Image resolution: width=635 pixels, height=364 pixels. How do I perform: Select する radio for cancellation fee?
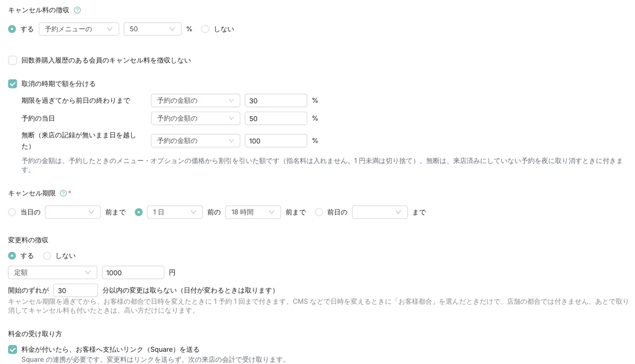coord(12,29)
